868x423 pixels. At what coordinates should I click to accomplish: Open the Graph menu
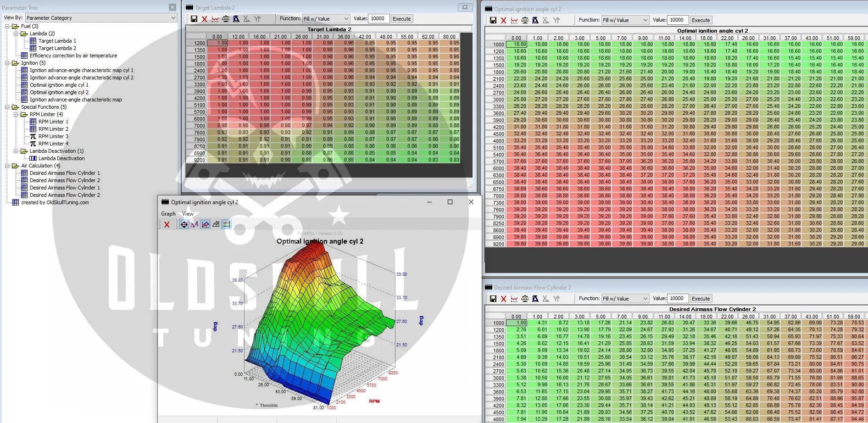pos(168,214)
